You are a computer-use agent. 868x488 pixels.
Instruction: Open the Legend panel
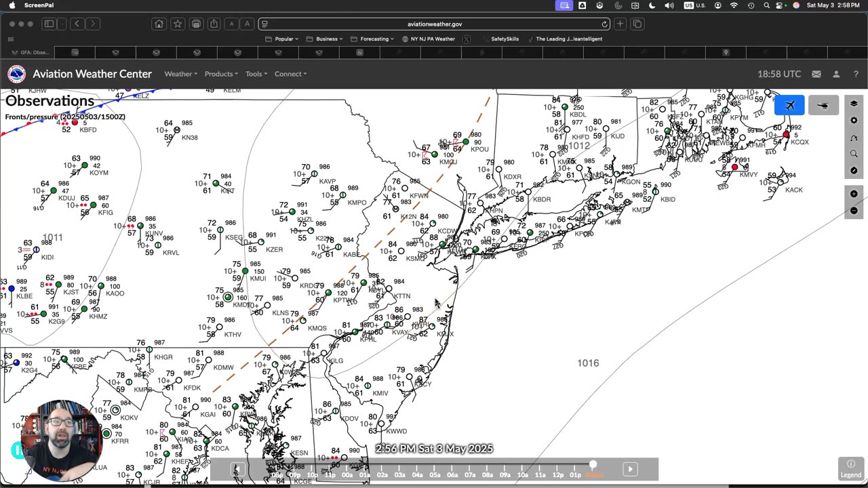pos(851,468)
